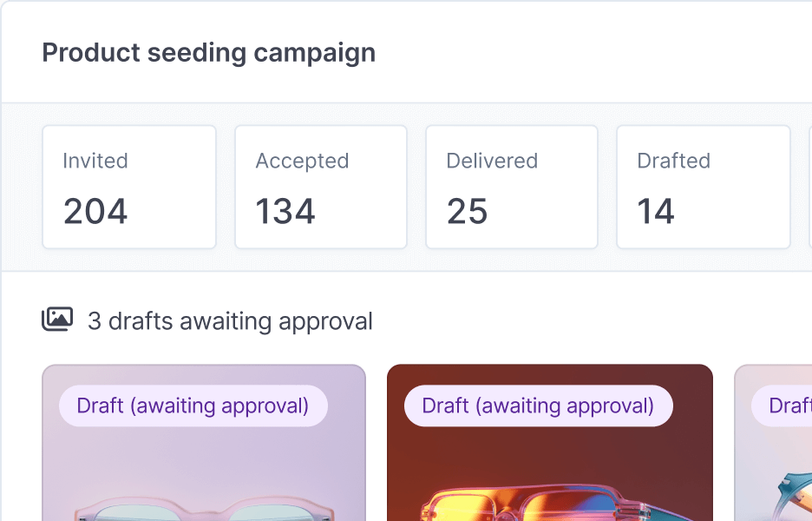
Task: Open the Accepted stat card
Action: 320,187
